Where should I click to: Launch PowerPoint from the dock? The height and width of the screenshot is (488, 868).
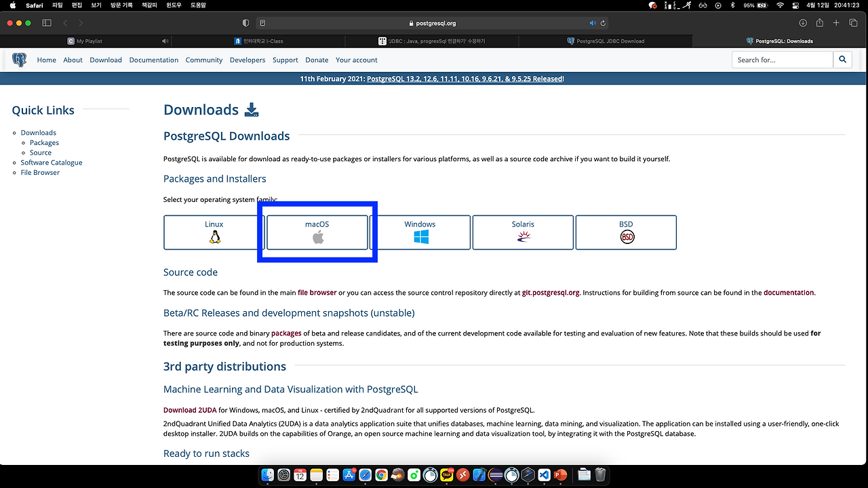560,475
